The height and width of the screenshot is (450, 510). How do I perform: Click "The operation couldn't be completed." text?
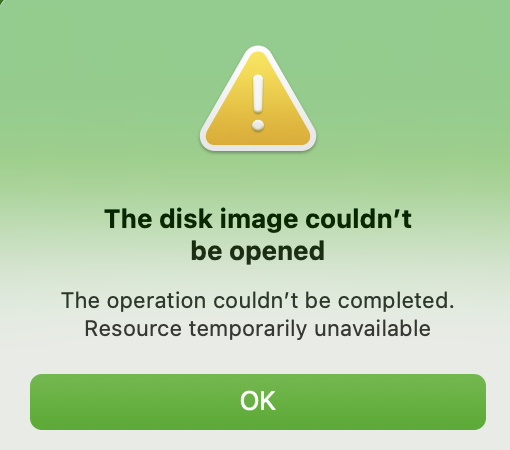click(x=258, y=301)
